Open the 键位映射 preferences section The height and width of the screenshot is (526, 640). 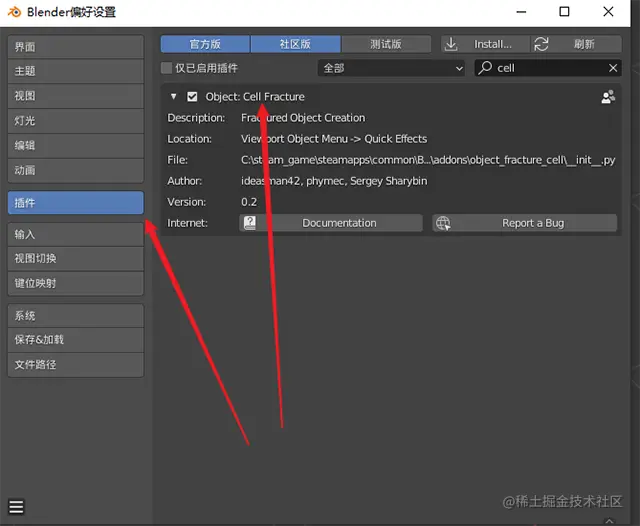[x=76, y=284]
